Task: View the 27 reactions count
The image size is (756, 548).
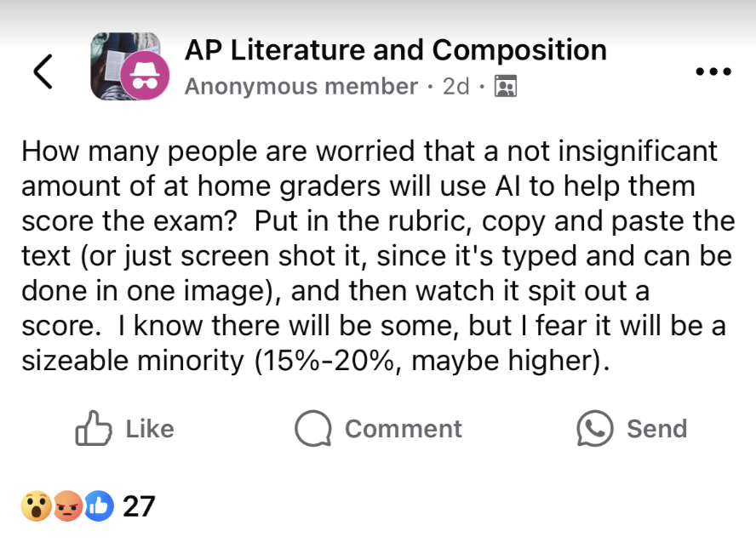Action: pos(139,506)
